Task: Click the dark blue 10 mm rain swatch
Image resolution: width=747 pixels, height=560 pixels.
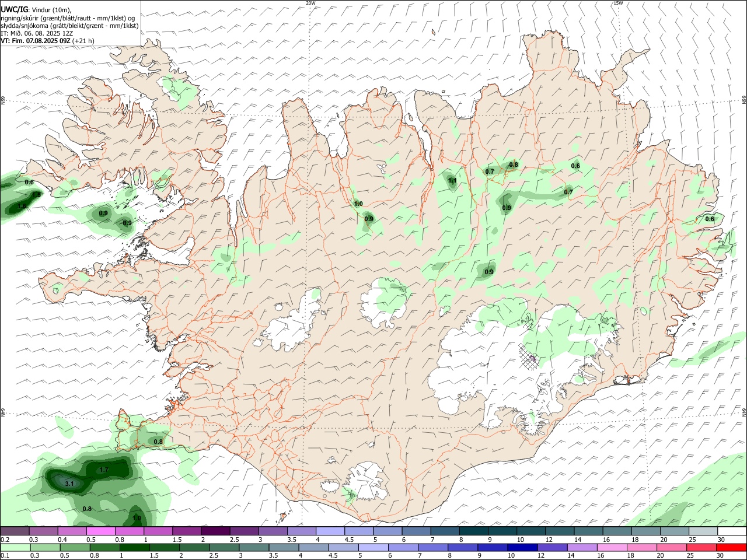Action: (521, 548)
